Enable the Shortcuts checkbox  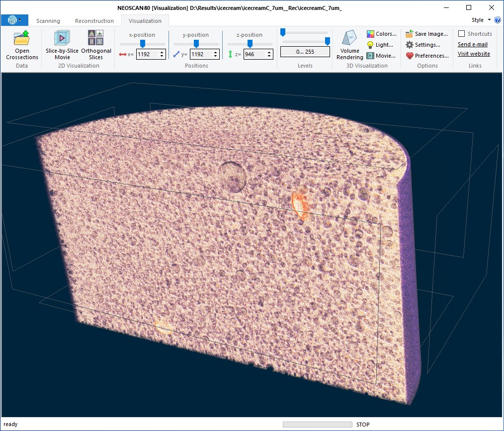[x=461, y=34]
